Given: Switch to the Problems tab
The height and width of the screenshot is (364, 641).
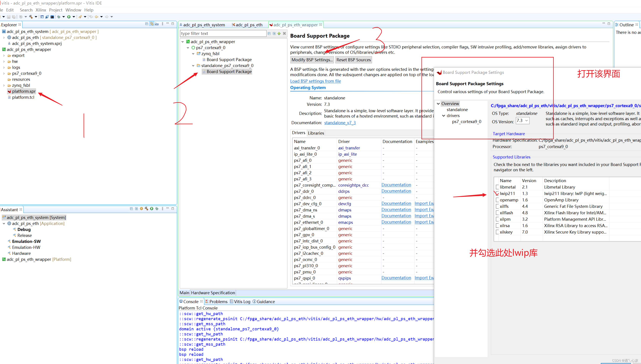Looking at the screenshot, I should [x=216, y=302].
